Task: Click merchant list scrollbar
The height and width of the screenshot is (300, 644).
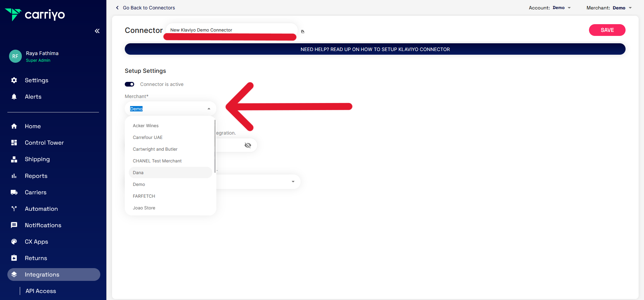Action: (215, 146)
